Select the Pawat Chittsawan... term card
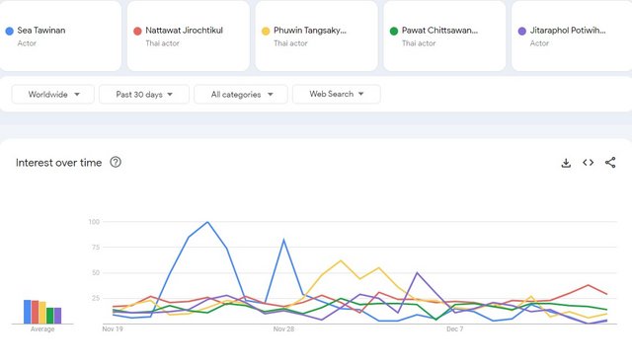 [x=444, y=36]
